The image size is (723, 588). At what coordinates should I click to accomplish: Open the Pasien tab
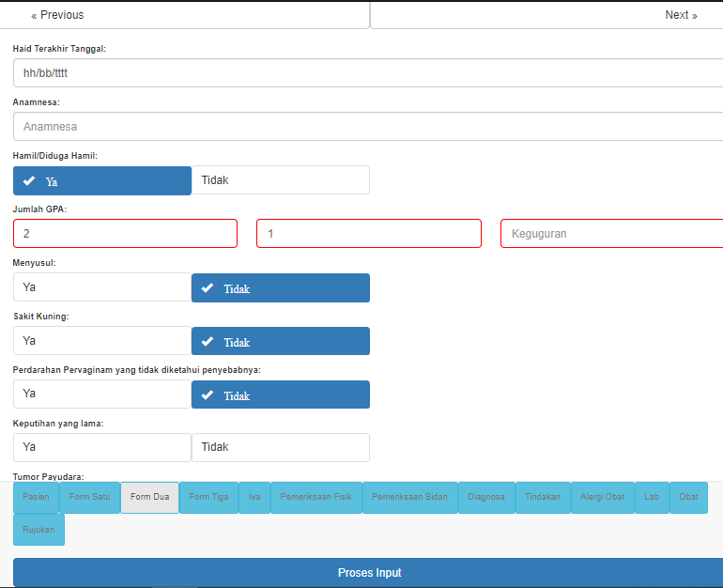pos(36,497)
